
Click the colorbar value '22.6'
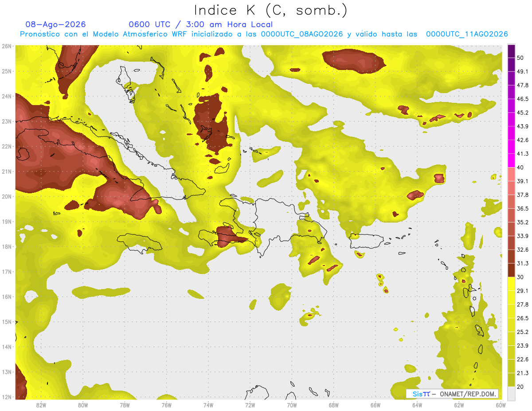click(x=523, y=360)
